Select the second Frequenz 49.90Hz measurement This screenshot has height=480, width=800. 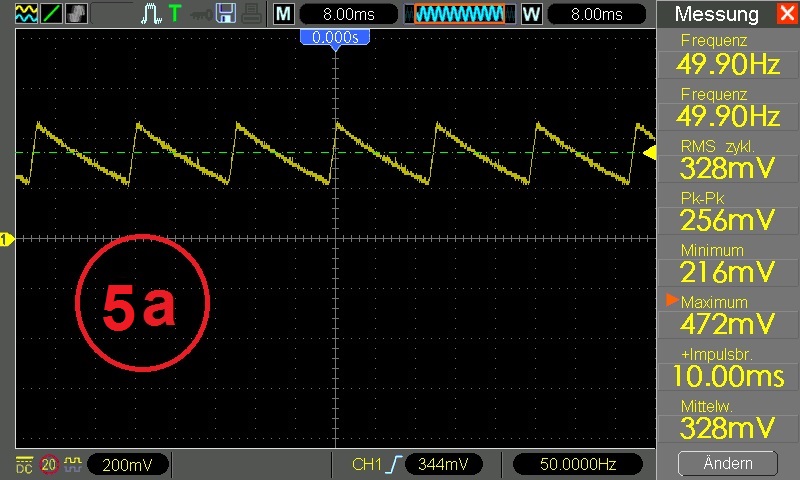[x=728, y=108]
